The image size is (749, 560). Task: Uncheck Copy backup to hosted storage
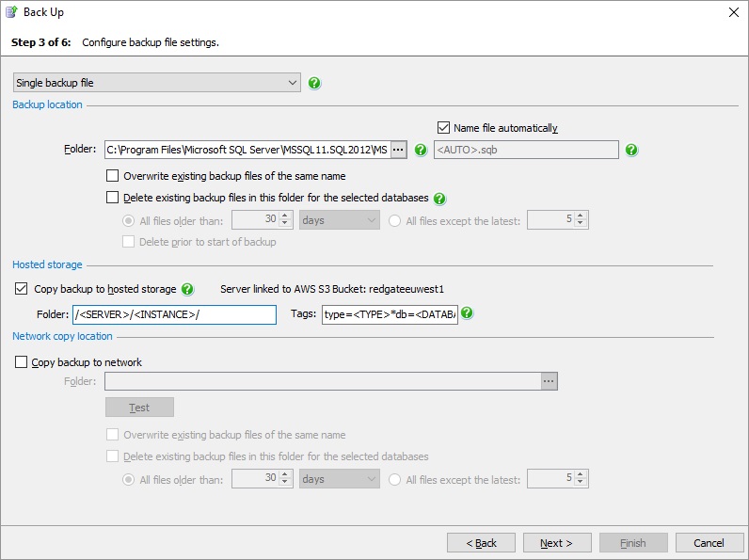[x=22, y=290]
